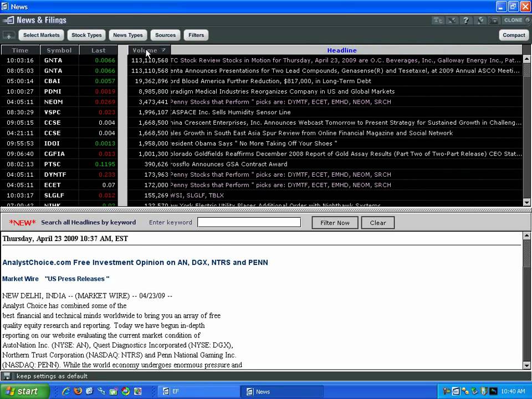Click the AnalystChoice.com article title
This screenshot has width=532, height=399.
pyautogui.click(x=135, y=263)
